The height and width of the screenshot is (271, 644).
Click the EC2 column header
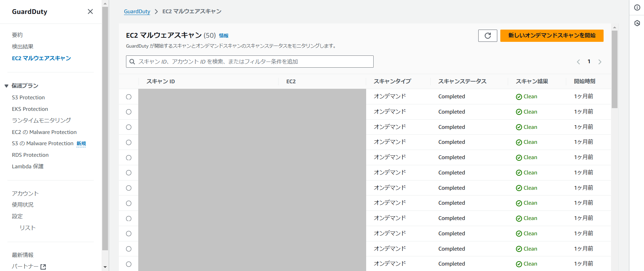291,82
